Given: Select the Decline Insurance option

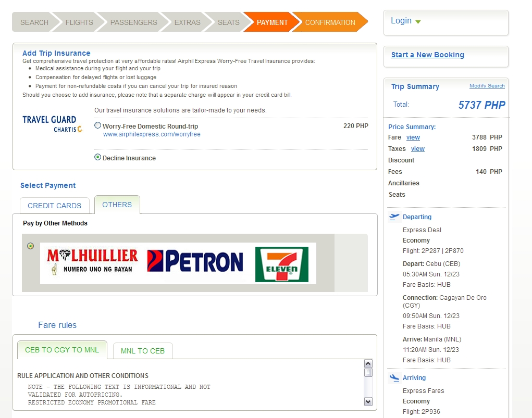Looking at the screenshot, I should click(98, 157).
